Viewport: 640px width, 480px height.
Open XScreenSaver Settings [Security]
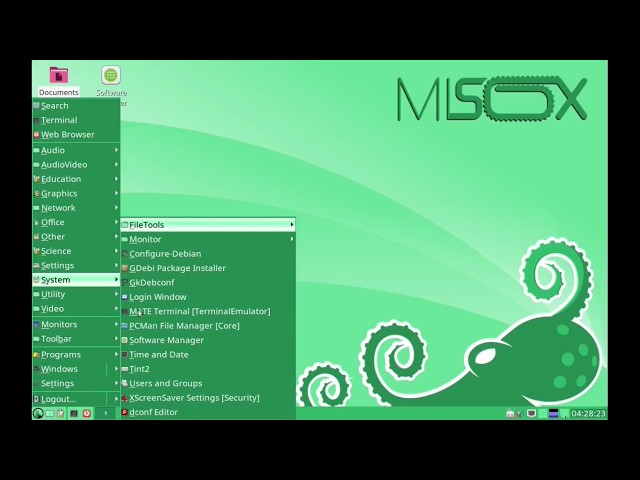[x=208, y=398]
